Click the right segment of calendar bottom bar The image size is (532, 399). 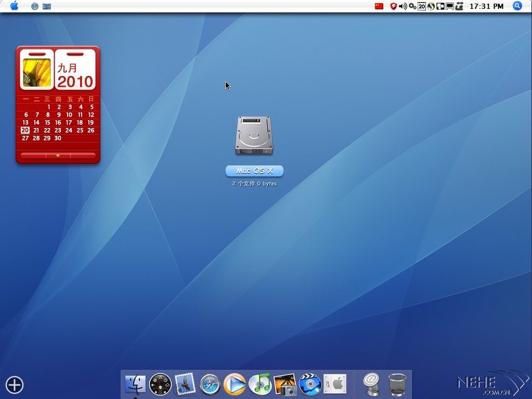coord(83,156)
